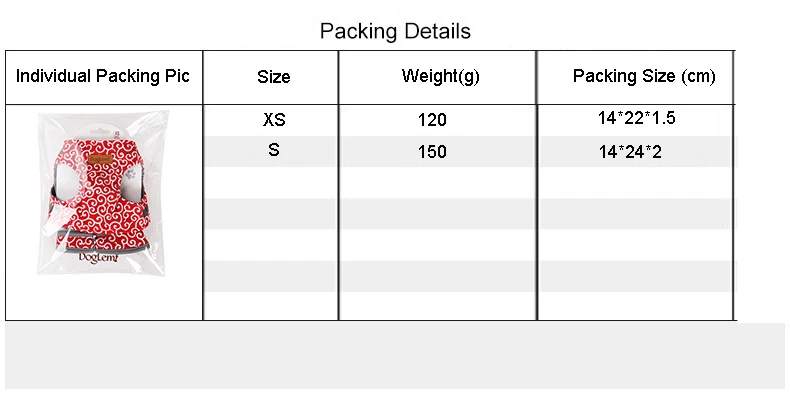Image resolution: width=790 pixels, height=400 pixels.
Task: Click the 150 weight value
Action: (432, 152)
